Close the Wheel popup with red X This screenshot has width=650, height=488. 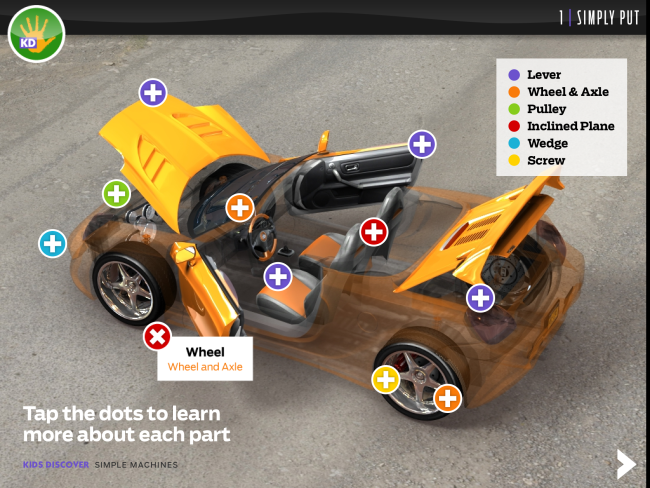pos(158,336)
